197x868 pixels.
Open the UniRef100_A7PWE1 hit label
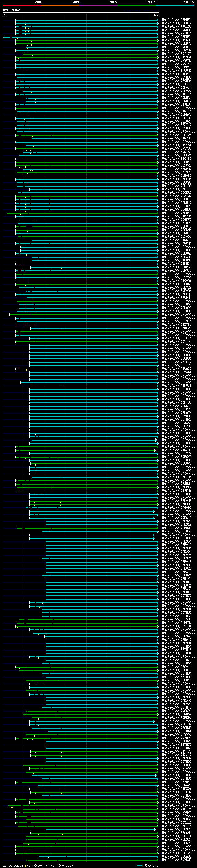coord(177,37)
